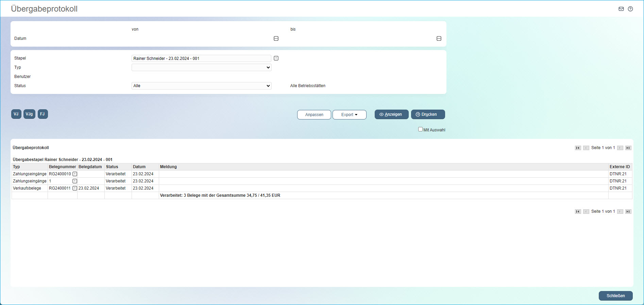
Task: Open the Export dropdown button
Action: (350, 115)
